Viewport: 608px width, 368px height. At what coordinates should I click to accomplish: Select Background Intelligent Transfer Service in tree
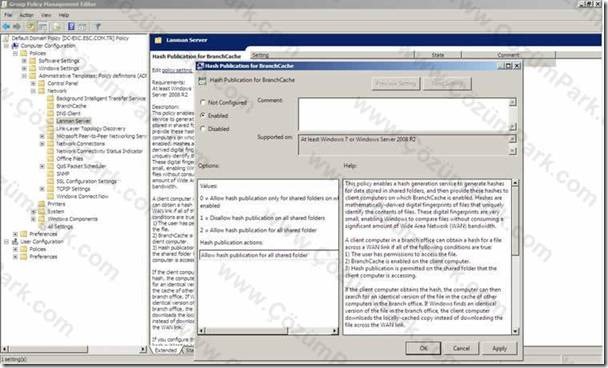(x=101, y=98)
